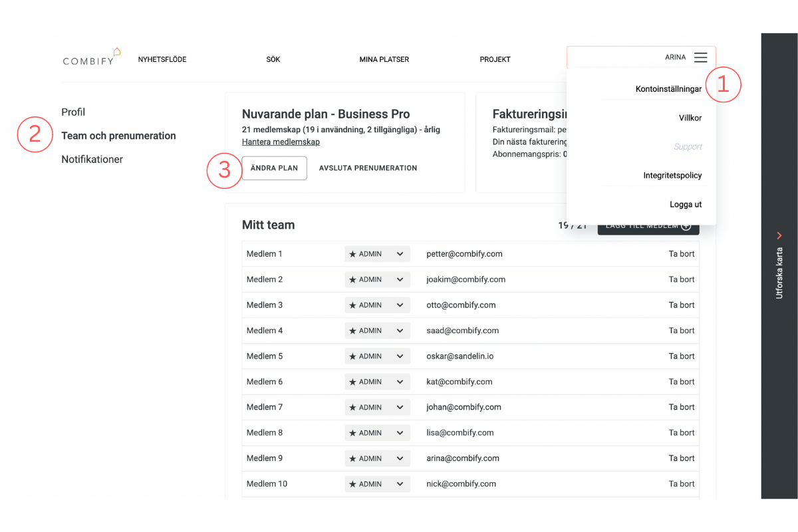This screenshot has height=532, width=798.
Task: Click the star icon for Medlem 9
Action: pos(352,459)
